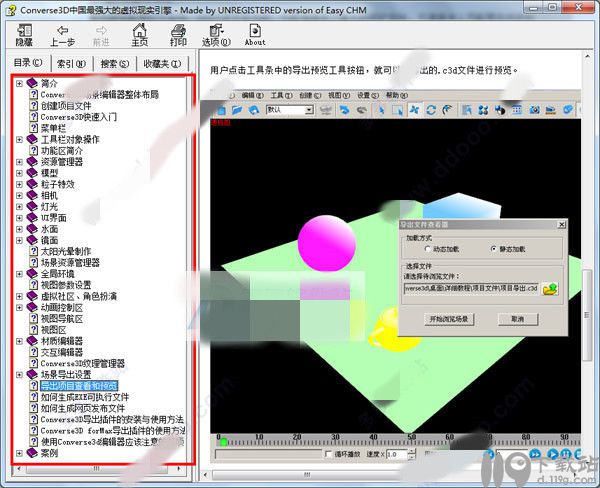
Task: Open the 默认 dropdown in the editor toolbar
Action: pyautogui.click(x=290, y=110)
